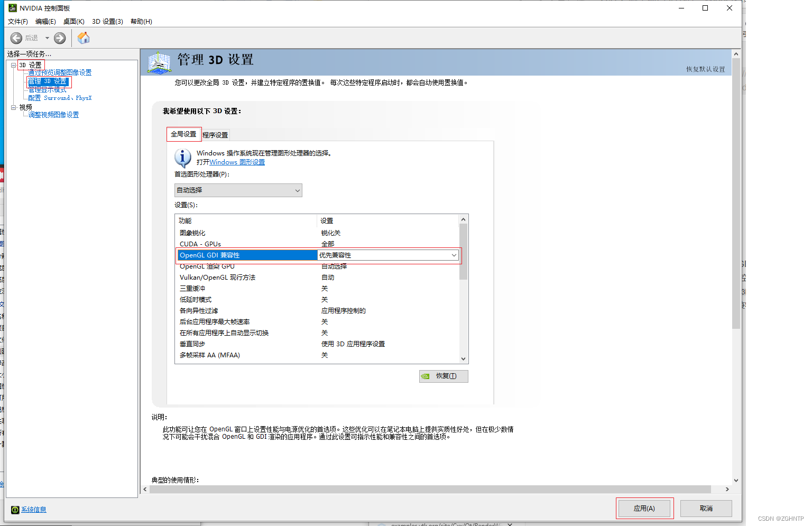This screenshot has width=812, height=526.
Task: Switch to the 程序设置 tab
Action: pyautogui.click(x=215, y=135)
